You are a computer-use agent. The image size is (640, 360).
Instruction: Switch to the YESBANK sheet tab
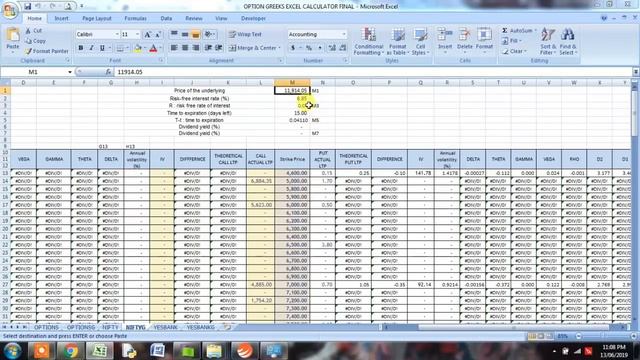pyautogui.click(x=165, y=327)
